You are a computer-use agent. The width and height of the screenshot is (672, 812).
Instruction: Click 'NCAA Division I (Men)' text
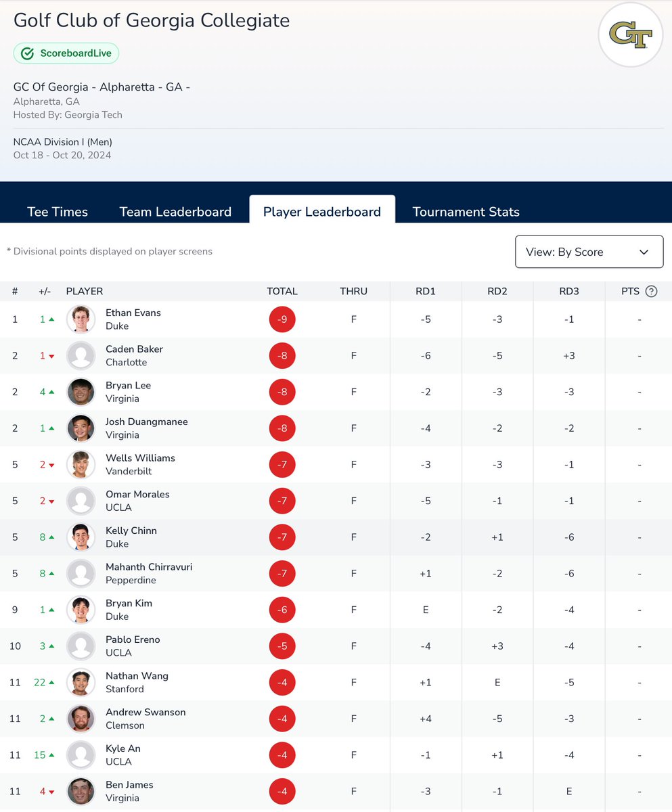(x=63, y=142)
